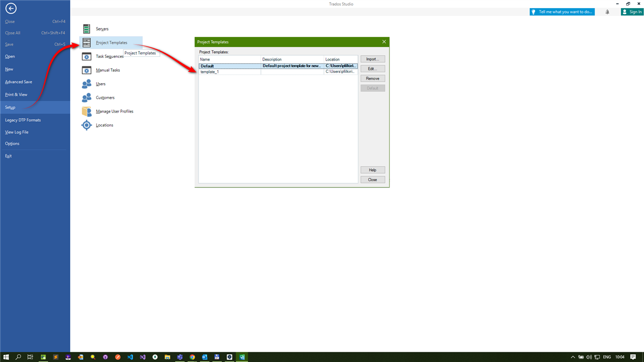Close the Project Templates dialog with X
Screen dimensions: 644x362
click(384, 41)
